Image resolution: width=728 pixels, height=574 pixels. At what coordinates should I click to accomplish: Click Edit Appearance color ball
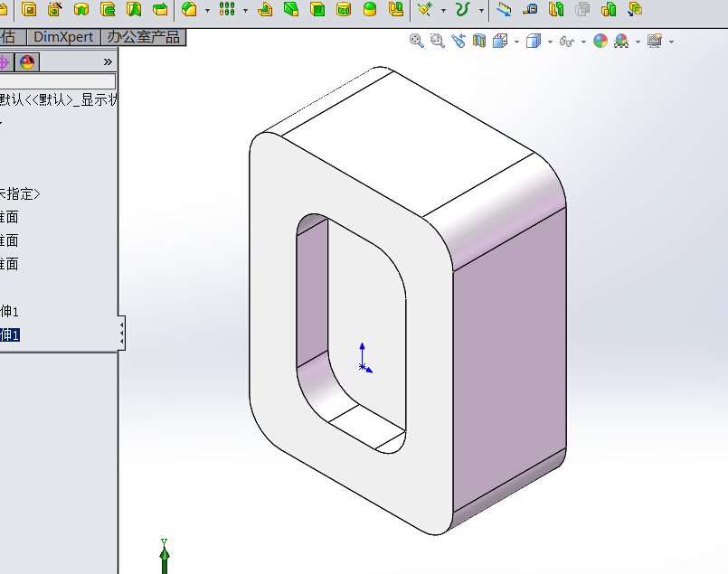600,42
